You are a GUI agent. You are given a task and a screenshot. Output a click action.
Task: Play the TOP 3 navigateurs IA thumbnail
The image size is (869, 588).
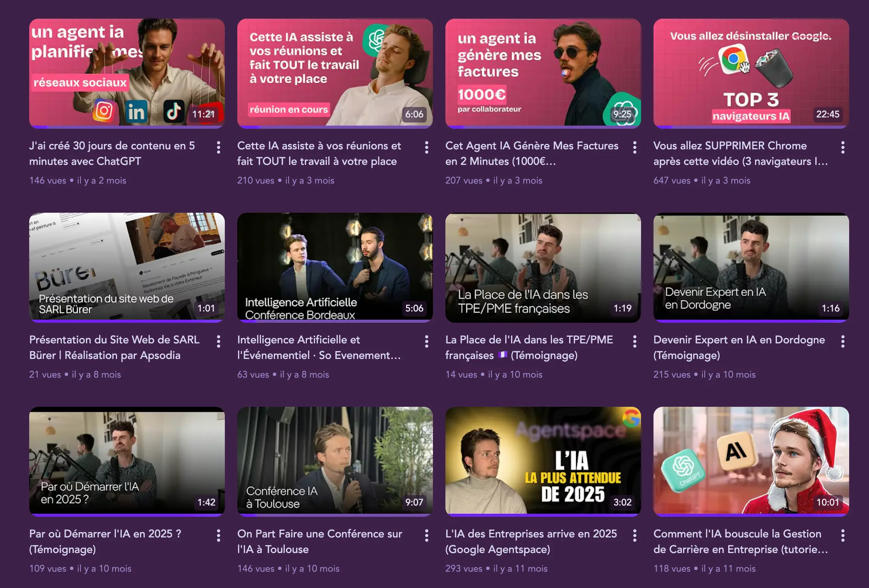click(751, 72)
